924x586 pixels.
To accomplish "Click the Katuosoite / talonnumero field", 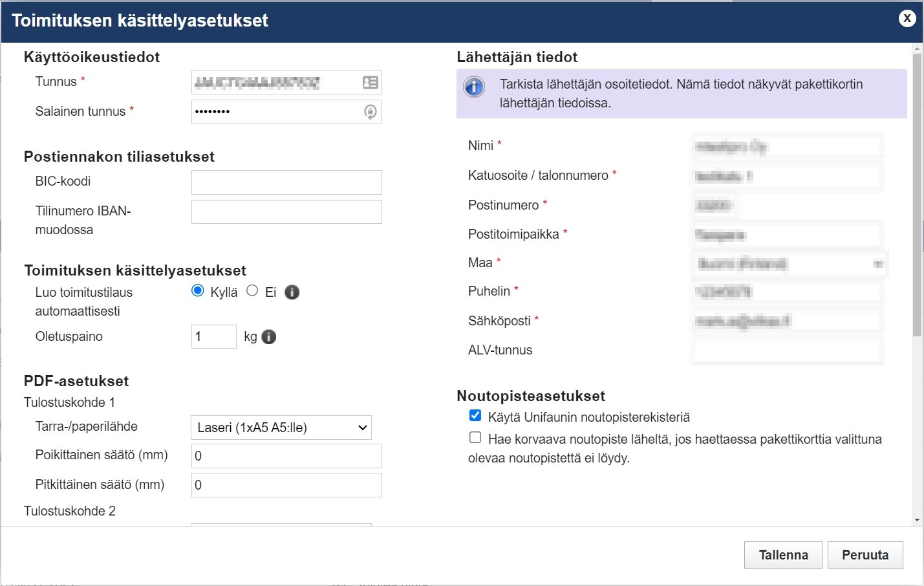I will [788, 177].
